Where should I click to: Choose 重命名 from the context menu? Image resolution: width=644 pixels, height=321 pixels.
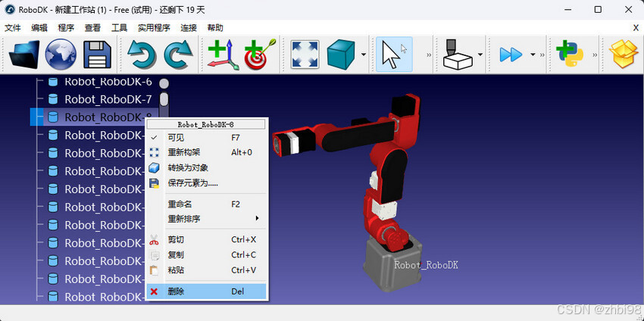point(208,204)
